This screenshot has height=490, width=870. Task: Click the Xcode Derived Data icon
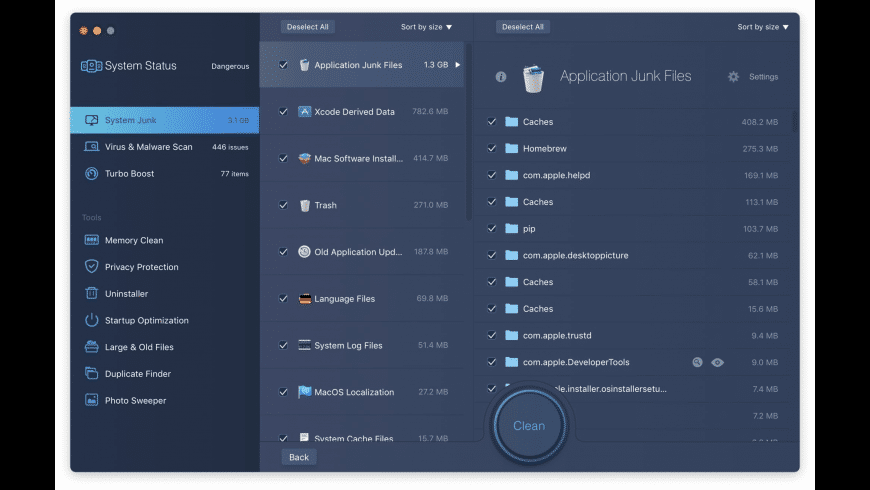304,112
